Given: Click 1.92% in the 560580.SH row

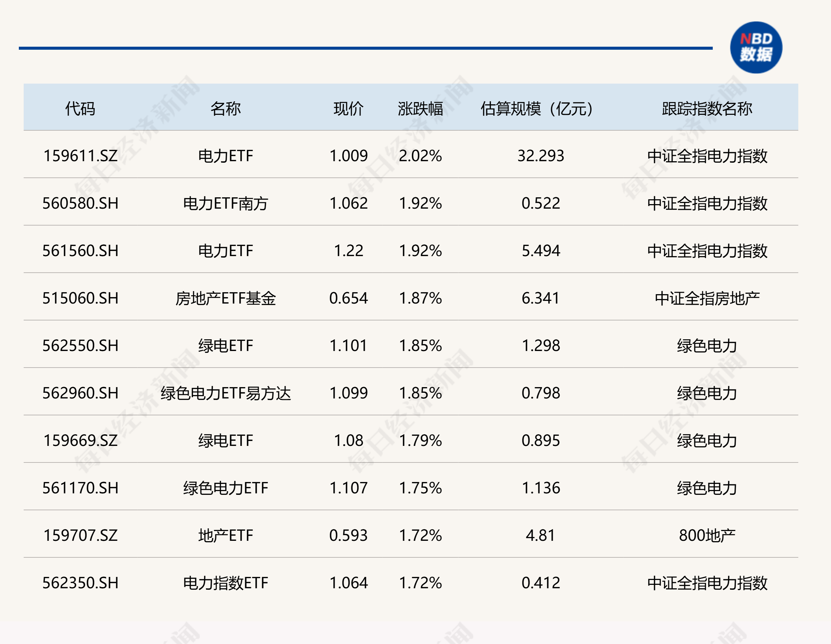Looking at the screenshot, I should pyautogui.click(x=420, y=203).
